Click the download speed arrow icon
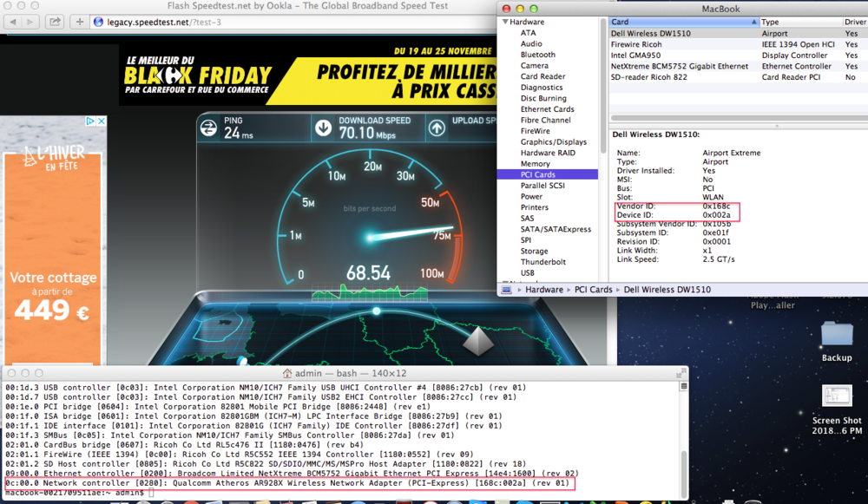The image size is (868, 504). [324, 128]
